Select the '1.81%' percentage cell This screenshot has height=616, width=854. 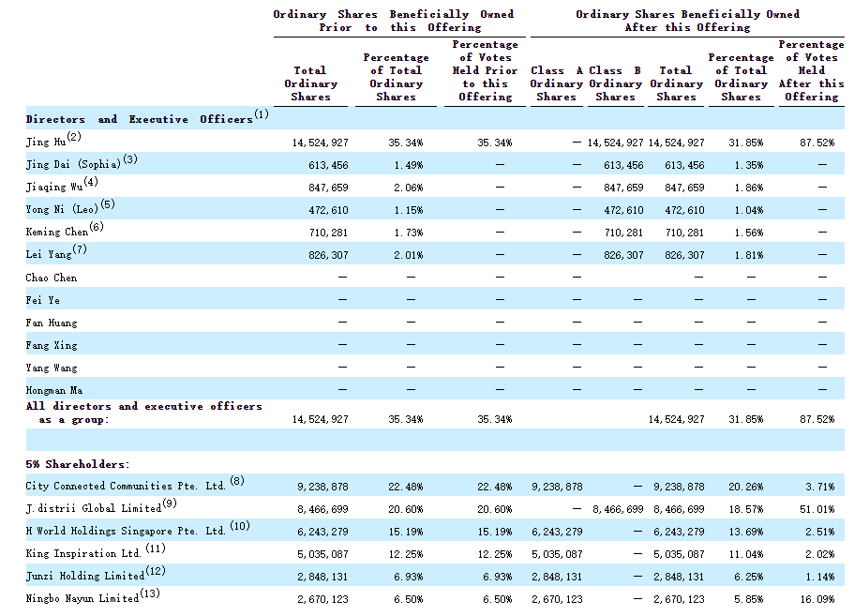(749, 255)
